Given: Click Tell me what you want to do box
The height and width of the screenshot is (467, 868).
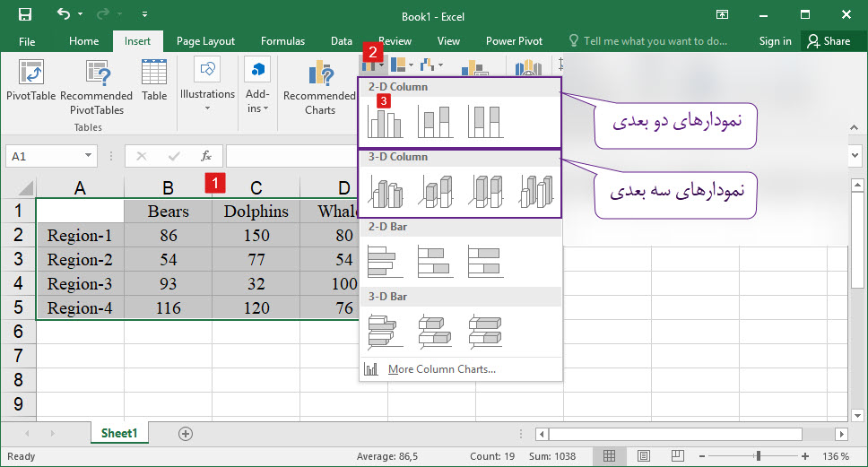Looking at the screenshot, I should (648, 41).
